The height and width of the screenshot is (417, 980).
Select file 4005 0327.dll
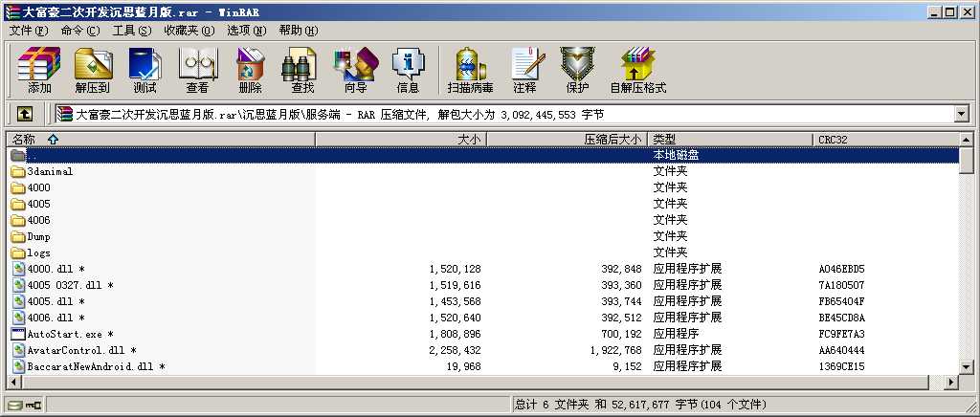coord(70,285)
